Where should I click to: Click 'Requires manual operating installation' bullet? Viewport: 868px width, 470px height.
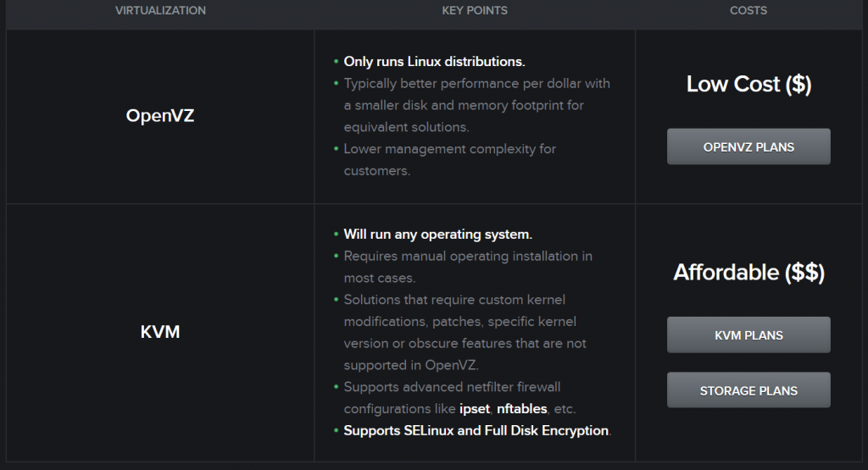click(x=468, y=267)
